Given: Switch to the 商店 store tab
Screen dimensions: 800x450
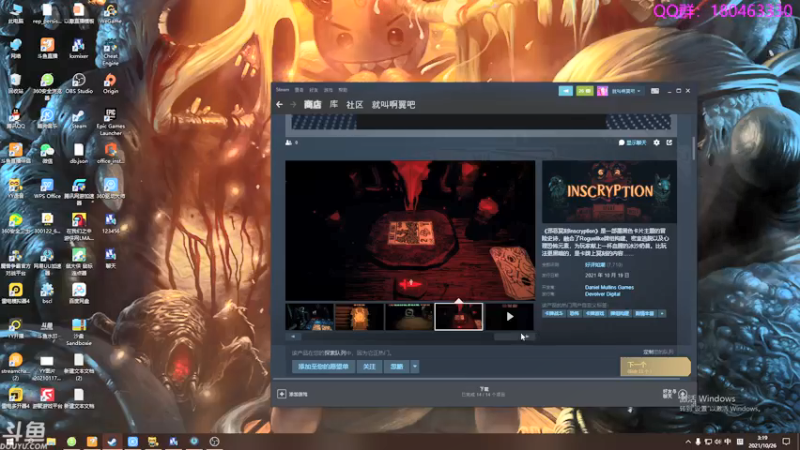Looking at the screenshot, I should point(313,105).
